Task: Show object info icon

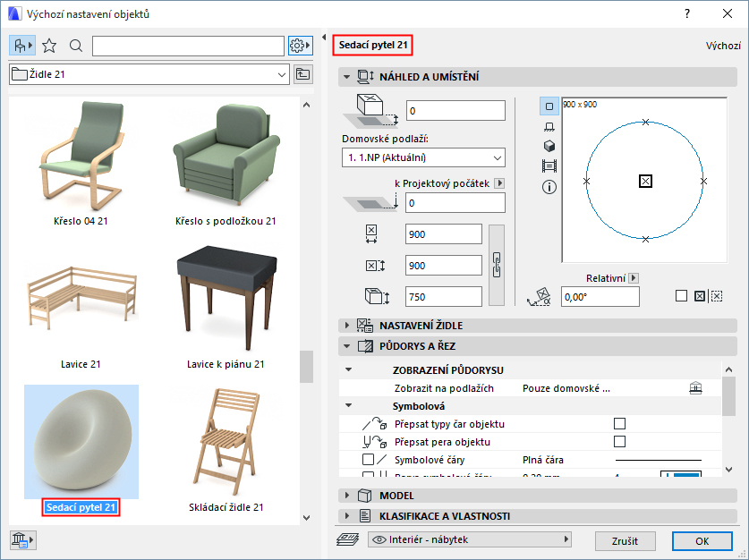Action: (x=549, y=187)
